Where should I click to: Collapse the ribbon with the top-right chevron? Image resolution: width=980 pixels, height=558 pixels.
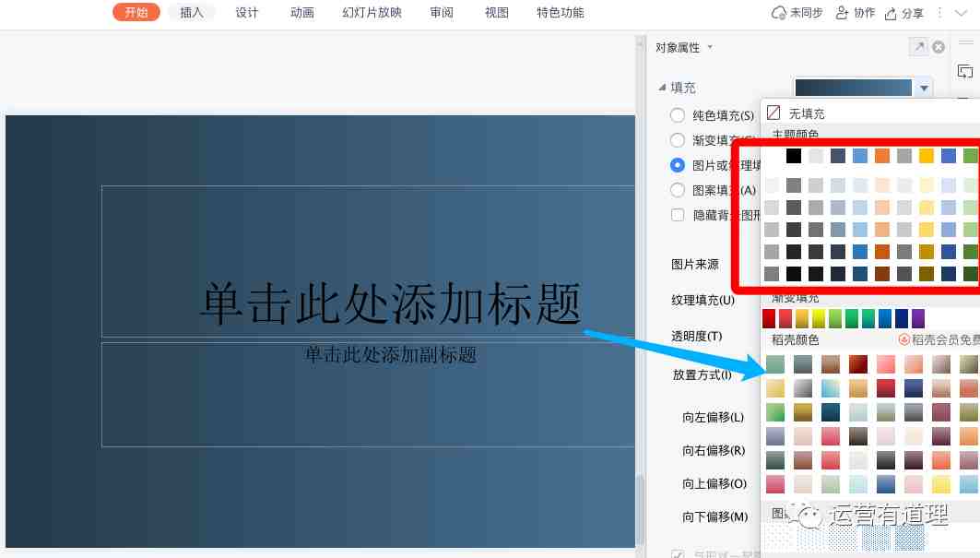tap(962, 13)
